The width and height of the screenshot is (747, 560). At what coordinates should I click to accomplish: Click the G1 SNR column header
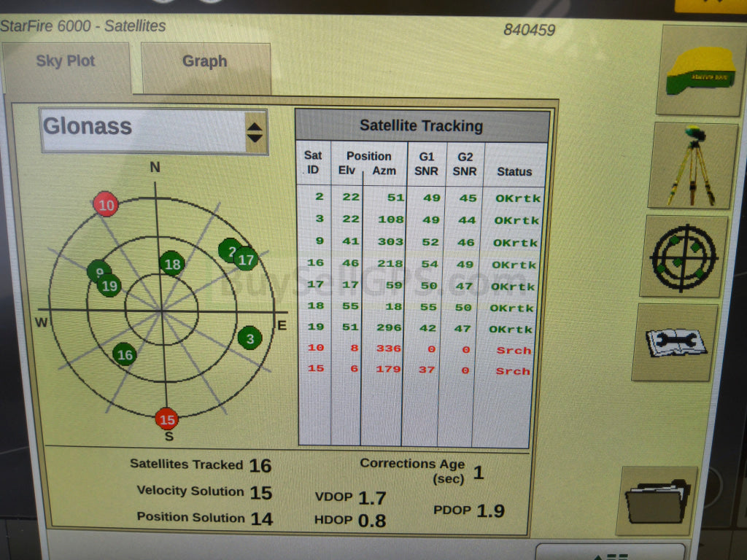(x=426, y=164)
